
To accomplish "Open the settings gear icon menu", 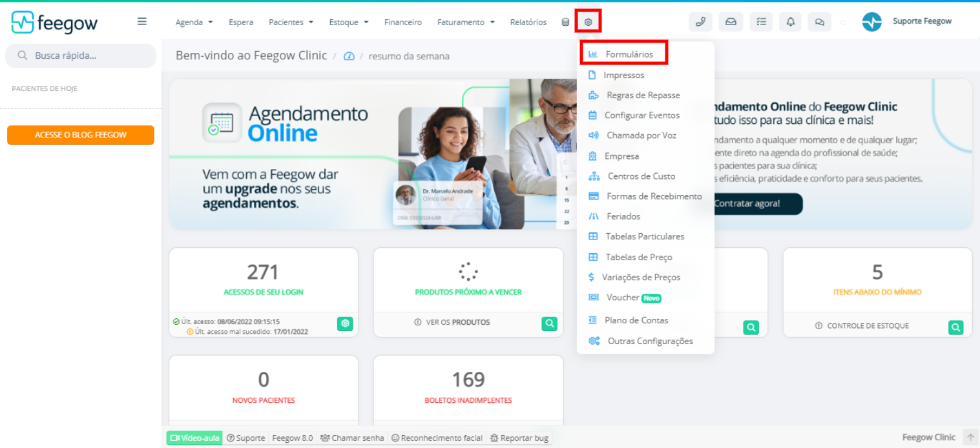I will (x=588, y=22).
